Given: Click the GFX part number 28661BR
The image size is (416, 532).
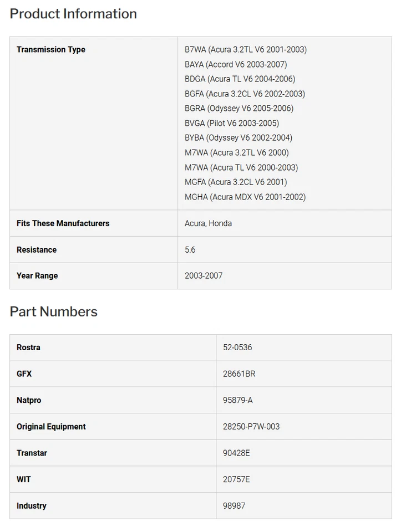Looking at the screenshot, I should (239, 374).
